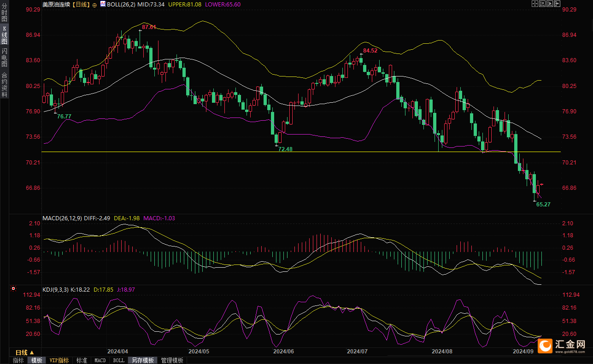Click the small red icon beside KDJ label

13,289
